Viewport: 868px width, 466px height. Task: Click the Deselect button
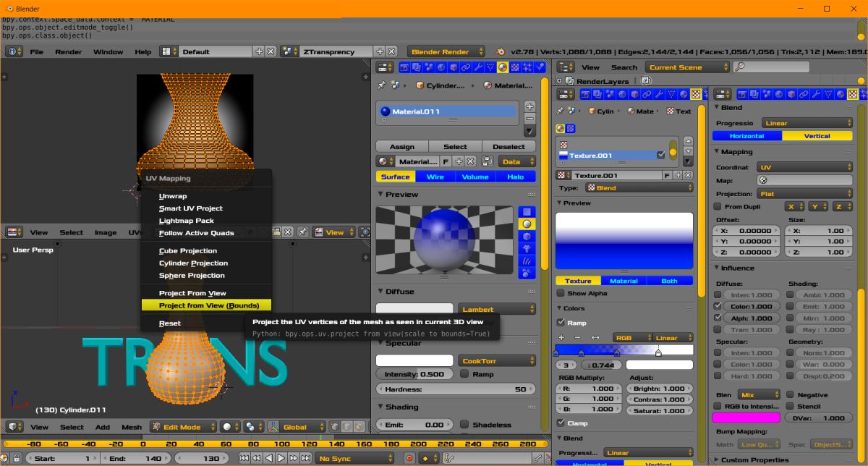click(x=509, y=146)
